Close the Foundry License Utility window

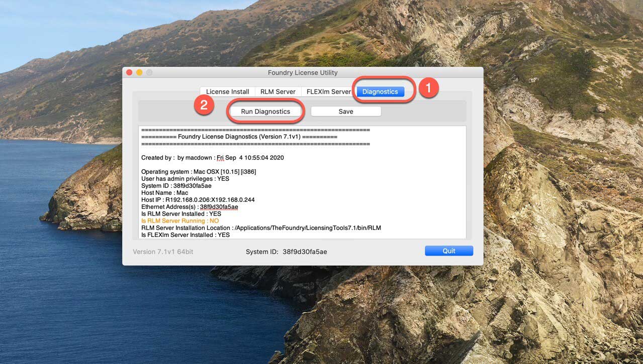(x=129, y=73)
